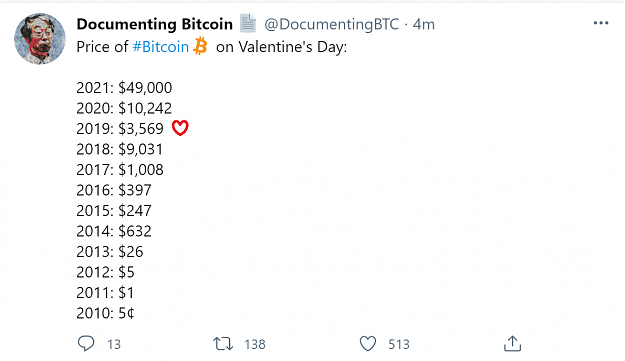Click the reply count 13
625x361 pixels.
click(114, 344)
